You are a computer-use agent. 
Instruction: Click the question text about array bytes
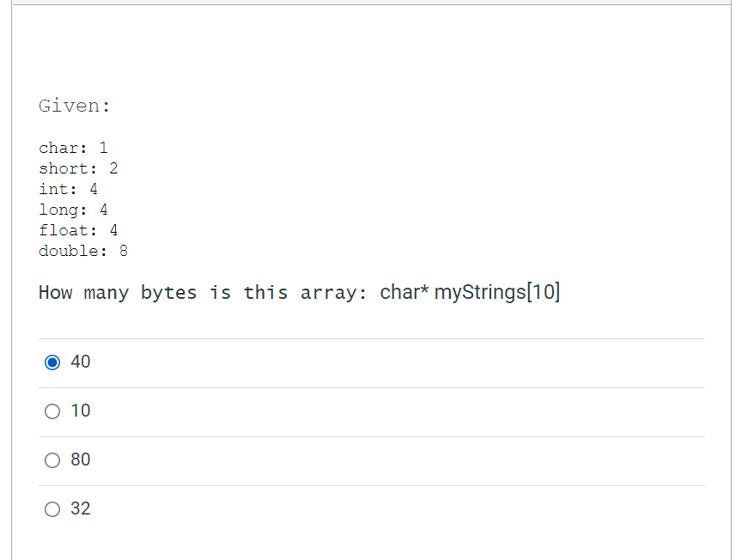pyautogui.click(x=206, y=292)
